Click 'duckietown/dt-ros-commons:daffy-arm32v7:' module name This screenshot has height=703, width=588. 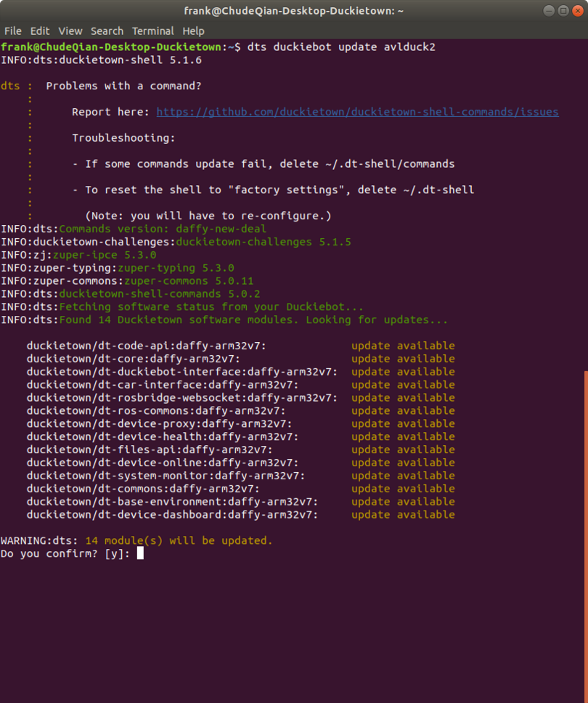(x=156, y=411)
